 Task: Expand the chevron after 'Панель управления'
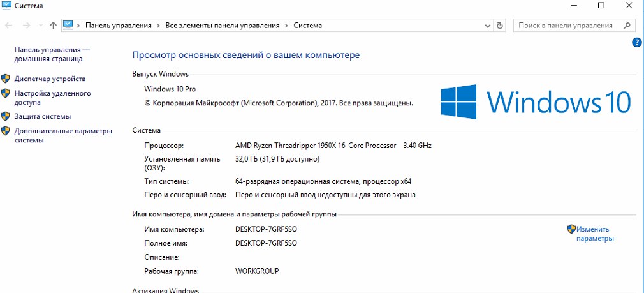tap(159, 26)
